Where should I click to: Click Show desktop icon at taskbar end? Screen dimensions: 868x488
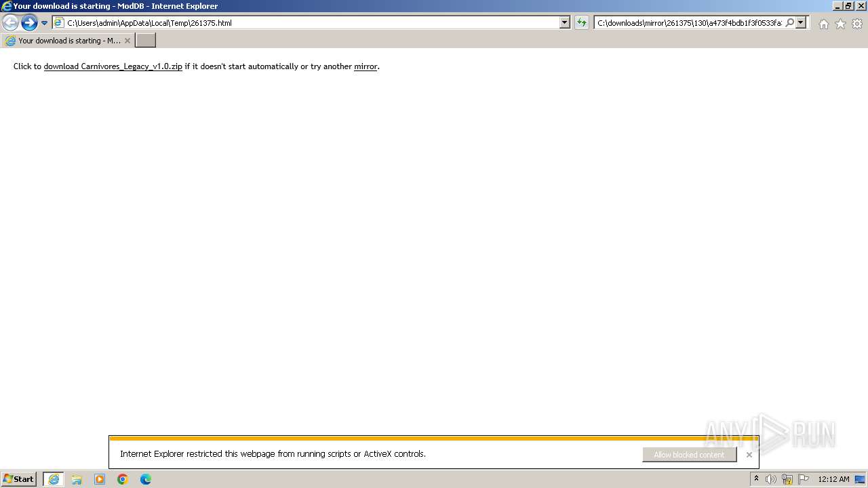click(860, 479)
